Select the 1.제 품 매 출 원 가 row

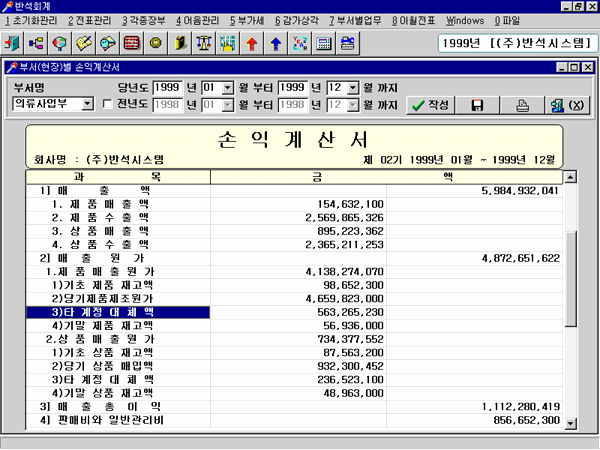(294, 272)
